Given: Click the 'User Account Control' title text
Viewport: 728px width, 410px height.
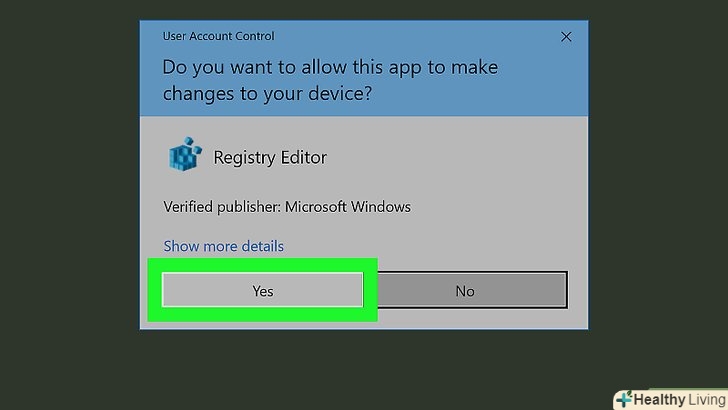Looking at the screenshot, I should [x=218, y=36].
